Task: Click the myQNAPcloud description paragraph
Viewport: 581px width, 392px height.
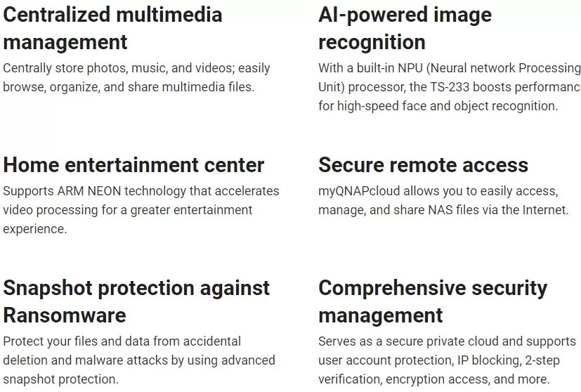Action: tap(443, 200)
